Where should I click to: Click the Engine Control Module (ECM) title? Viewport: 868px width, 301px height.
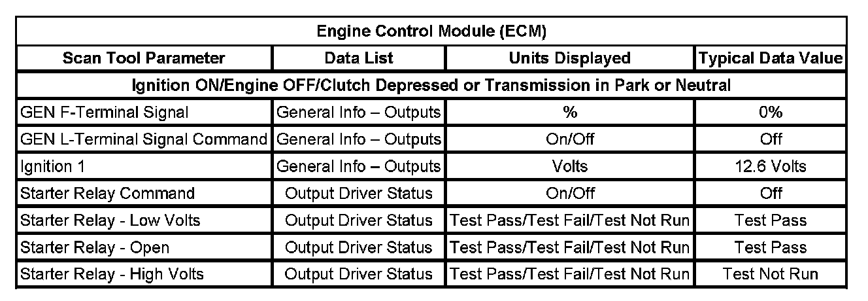431,31
